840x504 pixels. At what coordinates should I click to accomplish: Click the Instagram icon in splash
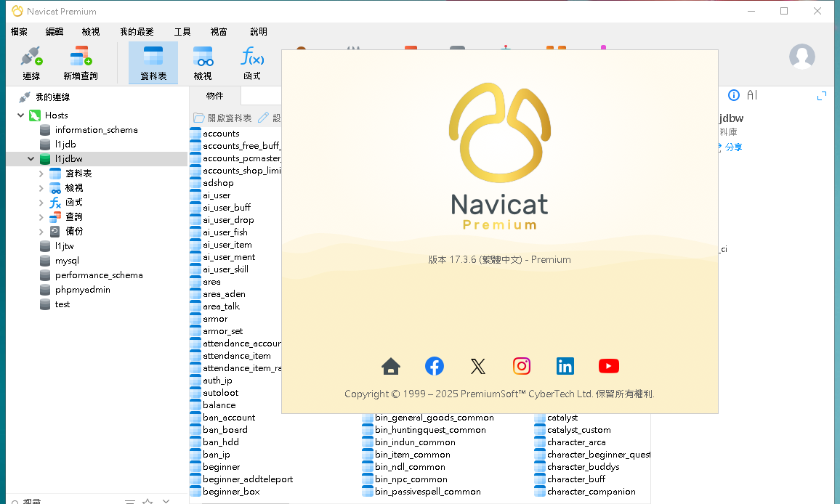click(x=522, y=366)
